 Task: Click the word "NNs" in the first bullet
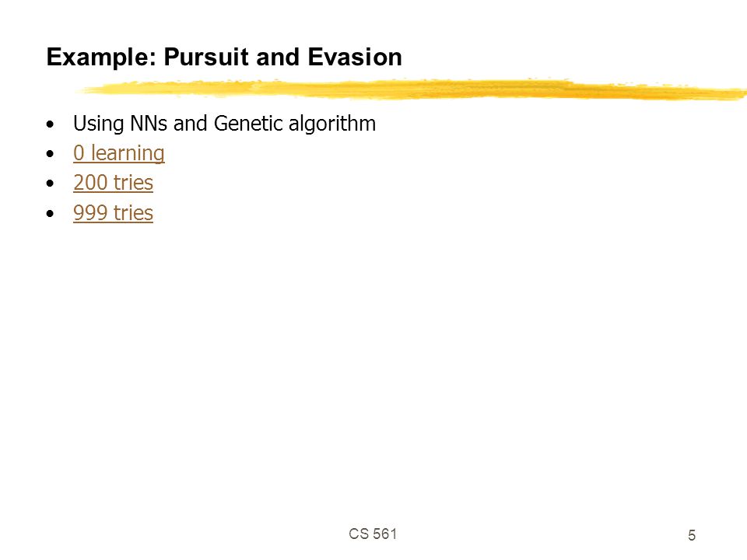pos(149,124)
